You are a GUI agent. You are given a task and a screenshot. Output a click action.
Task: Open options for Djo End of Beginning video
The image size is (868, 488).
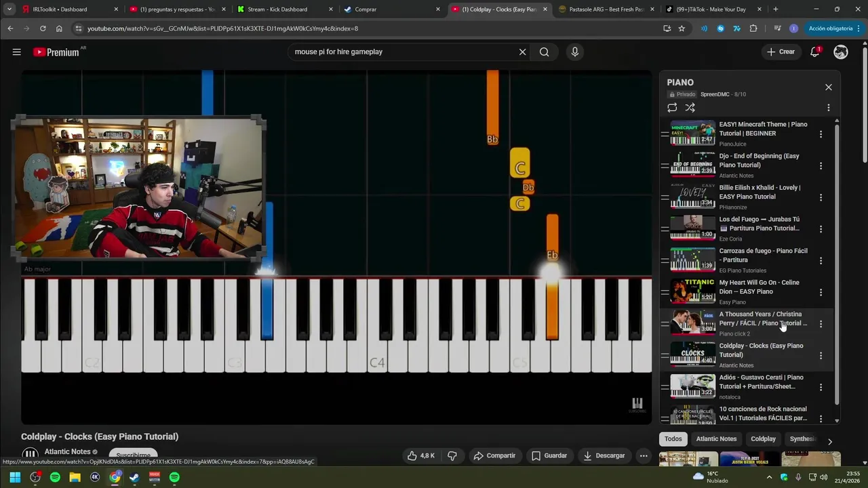(821, 166)
